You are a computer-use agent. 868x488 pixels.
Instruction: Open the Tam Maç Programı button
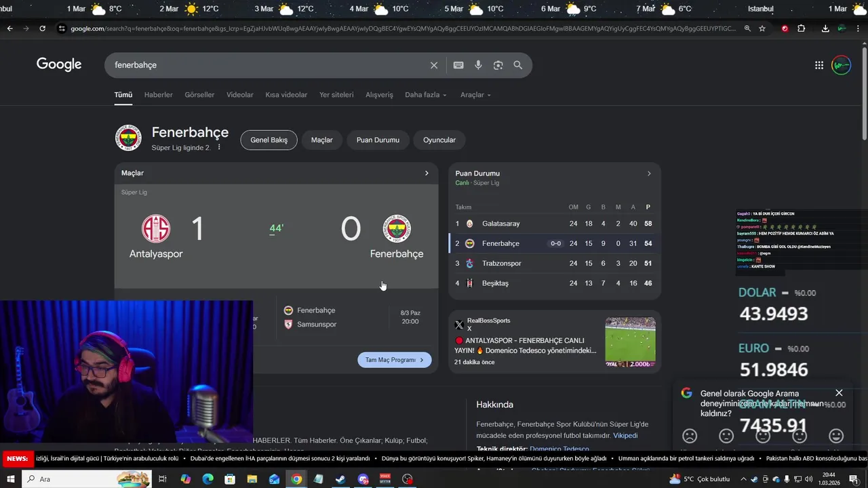(x=395, y=360)
